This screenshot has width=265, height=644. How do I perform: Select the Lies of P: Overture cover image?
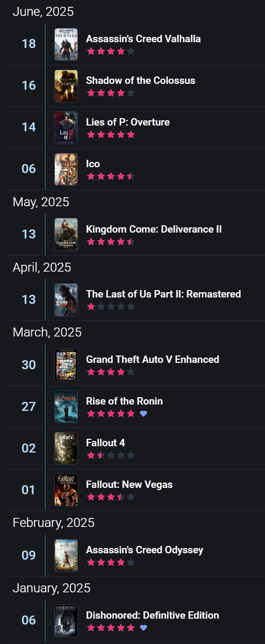click(x=66, y=128)
